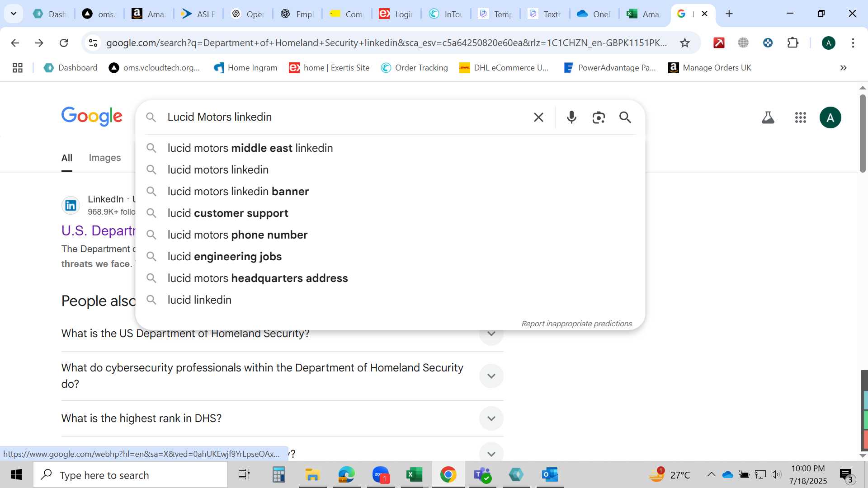Expand cybersecurity professionals question
868x488 pixels.
[x=491, y=376]
